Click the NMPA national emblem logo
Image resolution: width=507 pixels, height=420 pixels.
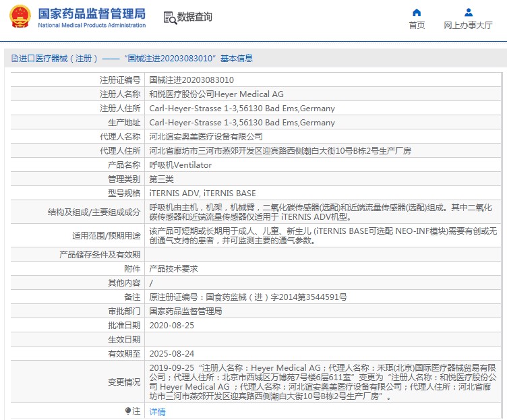pyautogui.click(x=20, y=16)
